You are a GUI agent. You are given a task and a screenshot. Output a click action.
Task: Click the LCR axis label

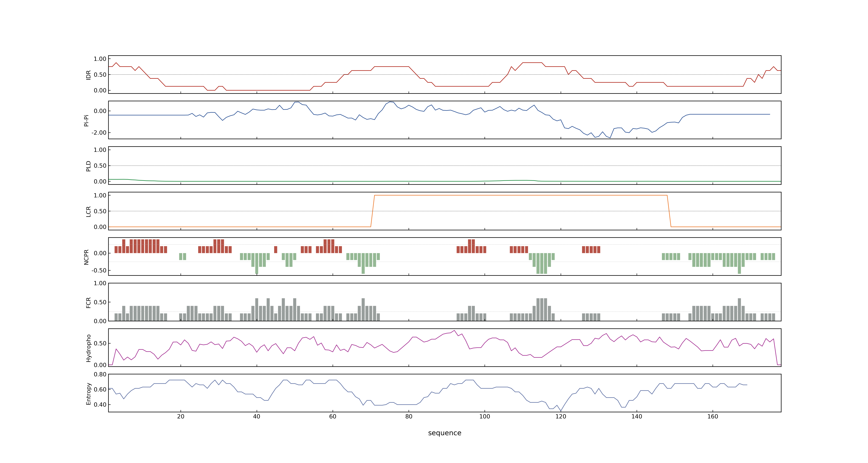click(88, 211)
